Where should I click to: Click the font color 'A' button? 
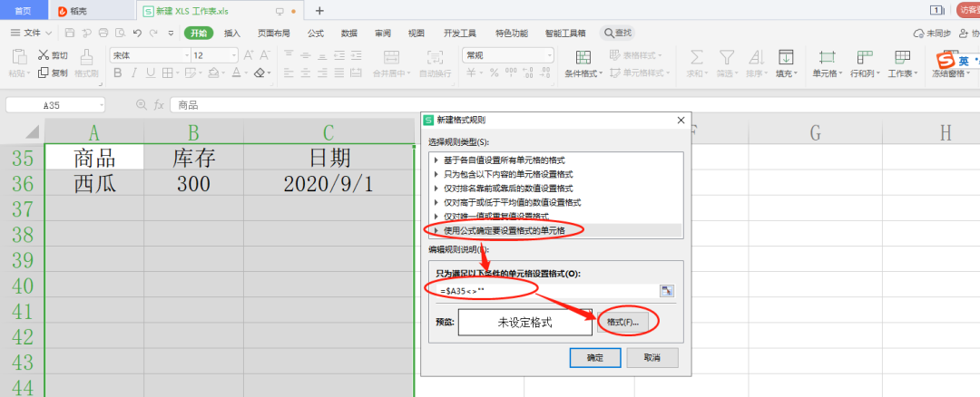click(x=235, y=73)
